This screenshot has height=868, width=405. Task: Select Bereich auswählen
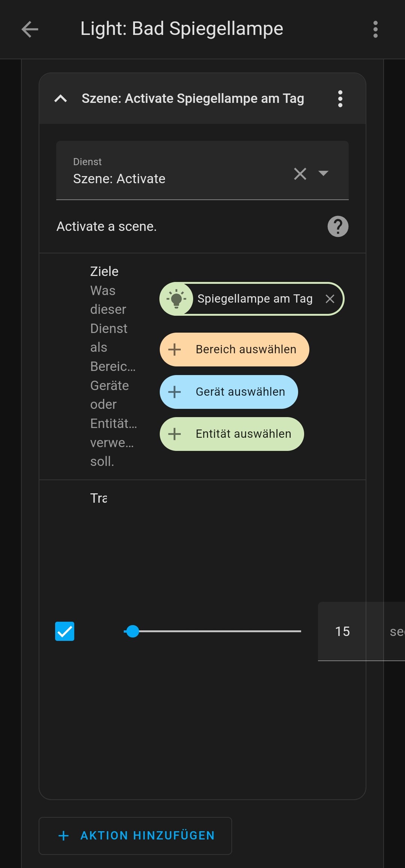(234, 350)
